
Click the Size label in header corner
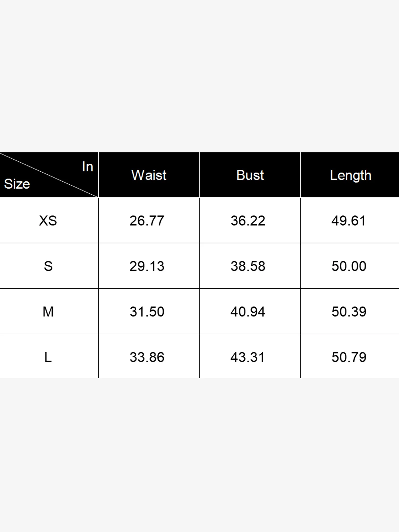coord(17,184)
